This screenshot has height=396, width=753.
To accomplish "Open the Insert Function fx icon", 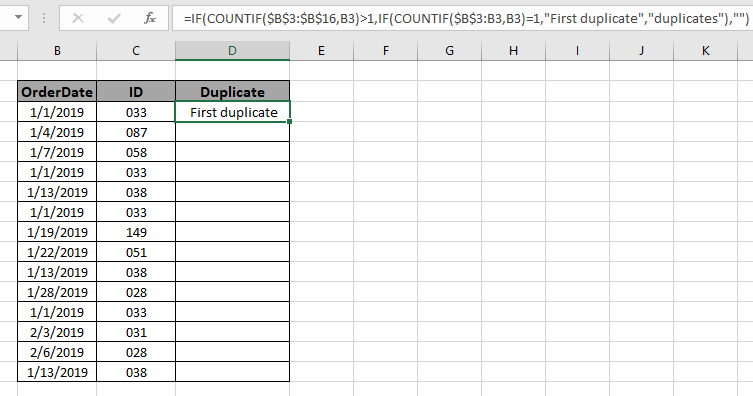I will (x=150, y=19).
